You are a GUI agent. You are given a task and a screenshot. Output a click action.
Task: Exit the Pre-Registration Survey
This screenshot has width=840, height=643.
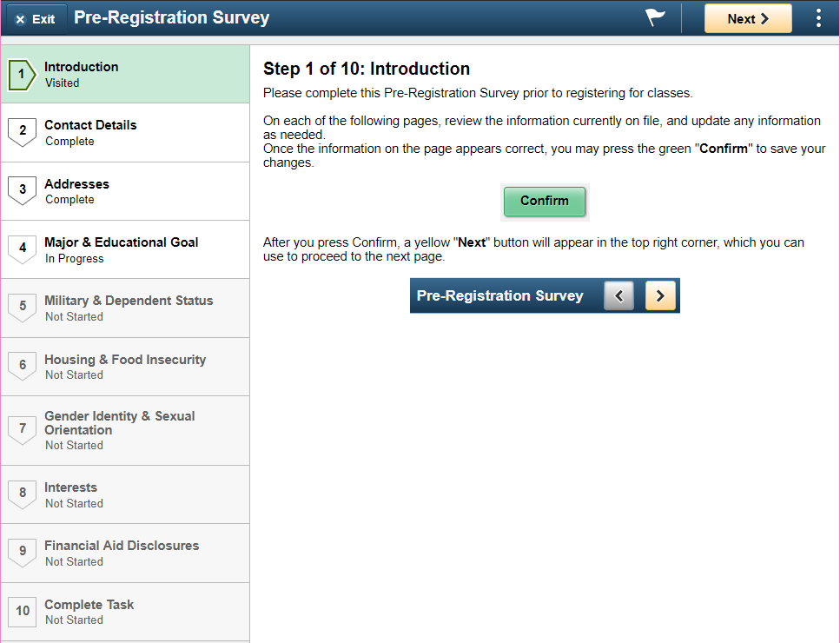point(35,18)
